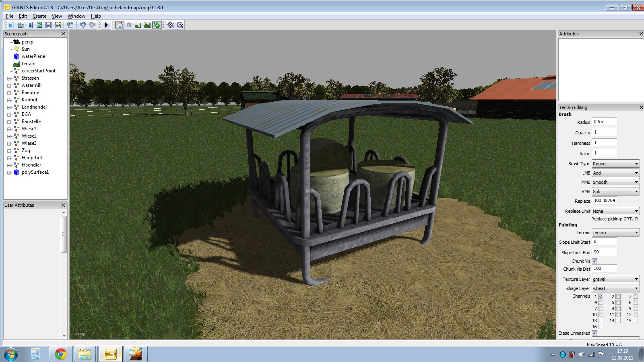The height and width of the screenshot is (362, 644).
Task: Open the Texture Layer dropdown
Action: (x=615, y=279)
